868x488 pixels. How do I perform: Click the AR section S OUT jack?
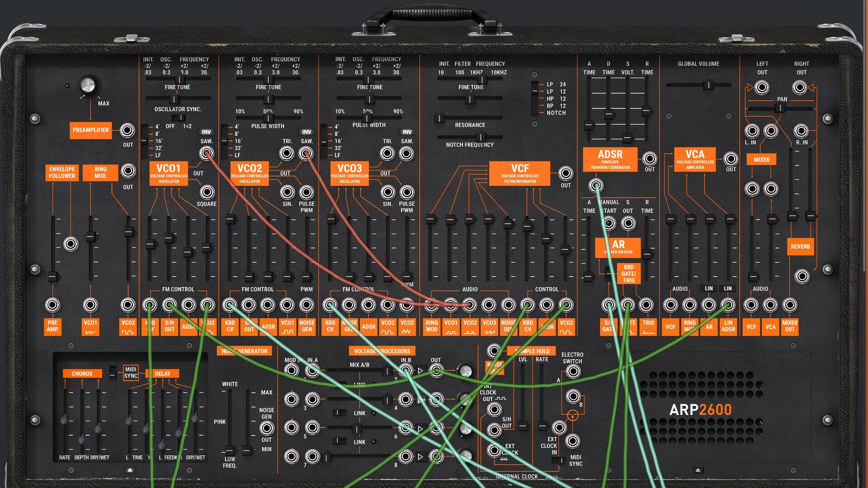pos(628,223)
